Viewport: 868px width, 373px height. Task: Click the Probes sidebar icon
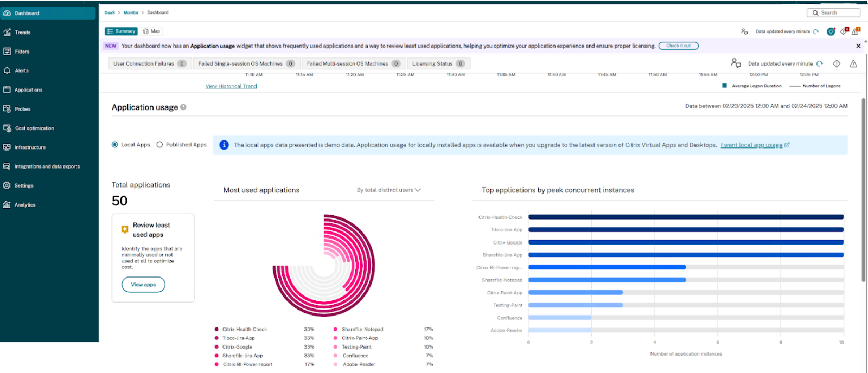click(x=7, y=109)
